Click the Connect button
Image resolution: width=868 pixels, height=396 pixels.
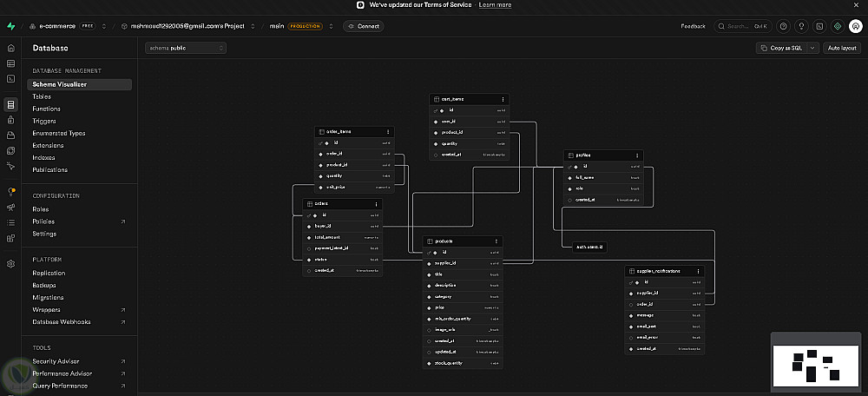coord(363,26)
